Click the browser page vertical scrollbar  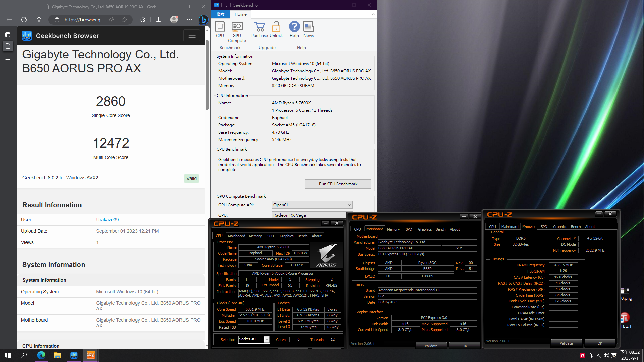pyautogui.click(x=207, y=75)
